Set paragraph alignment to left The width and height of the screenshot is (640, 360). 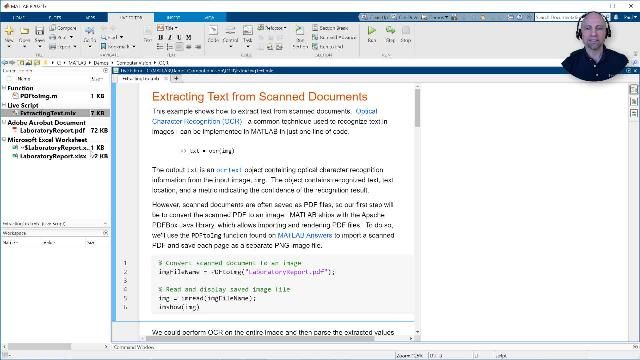(179, 47)
